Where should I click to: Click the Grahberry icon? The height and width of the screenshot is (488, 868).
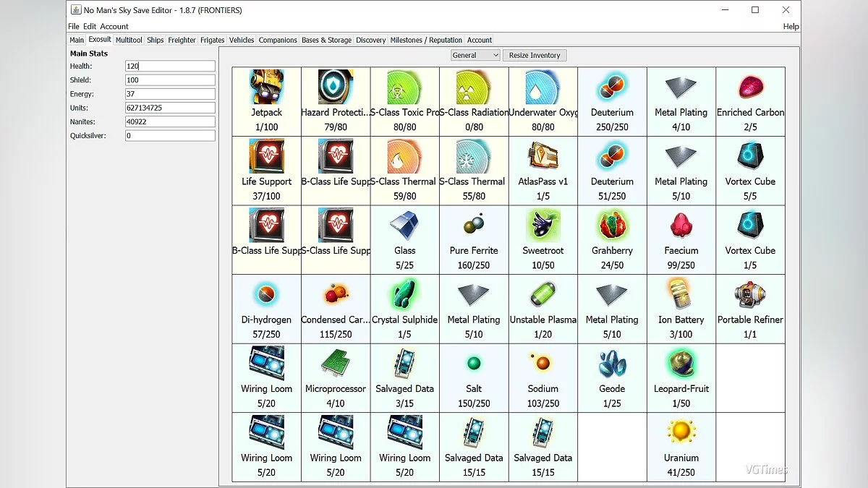click(x=612, y=226)
